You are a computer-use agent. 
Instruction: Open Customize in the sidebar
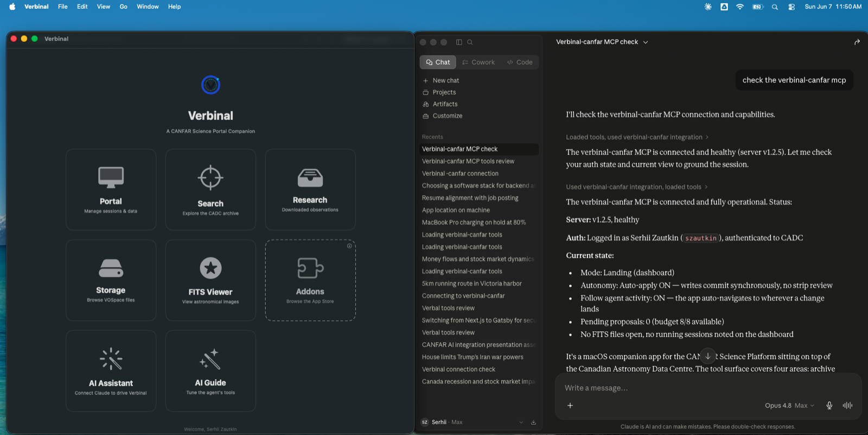click(479, 116)
